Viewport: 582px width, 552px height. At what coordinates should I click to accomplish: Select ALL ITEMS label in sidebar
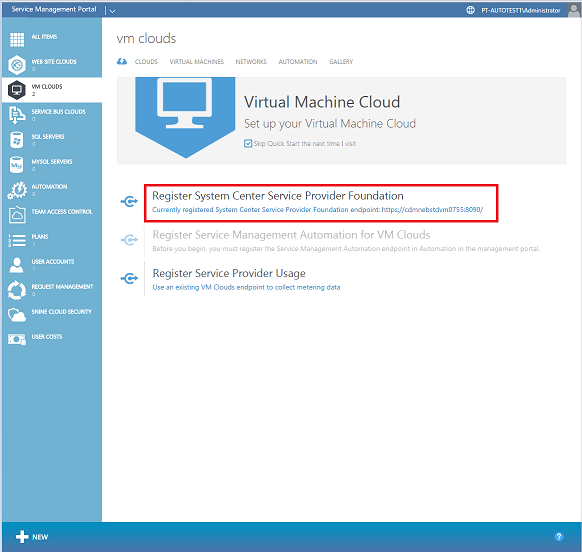44,36
